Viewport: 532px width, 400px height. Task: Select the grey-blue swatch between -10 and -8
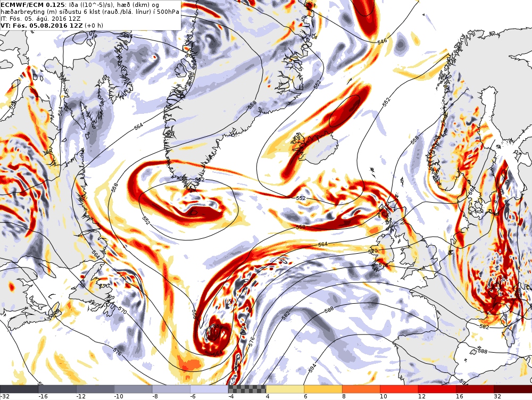tap(134, 389)
